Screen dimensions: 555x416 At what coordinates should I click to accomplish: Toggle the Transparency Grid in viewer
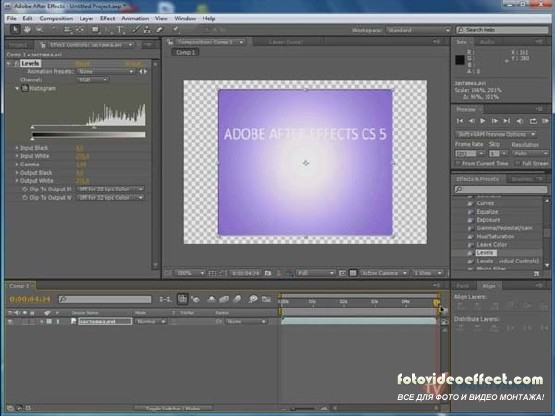pos(353,273)
